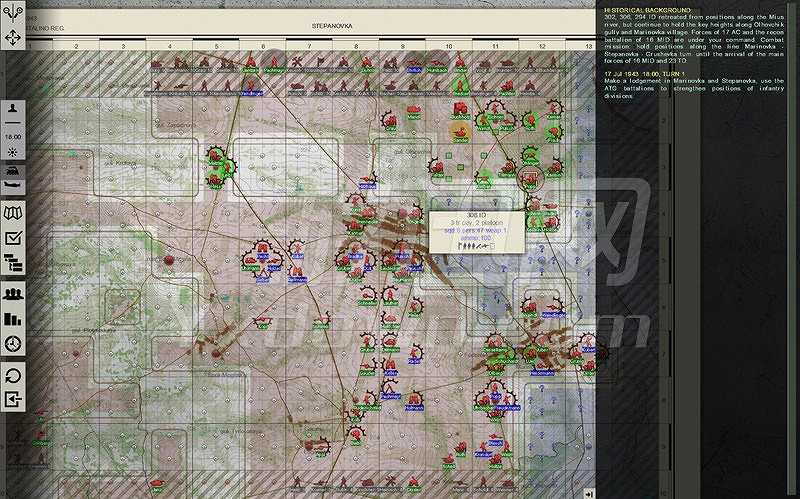
Task: Click grid column header 6
Action: point(263,46)
